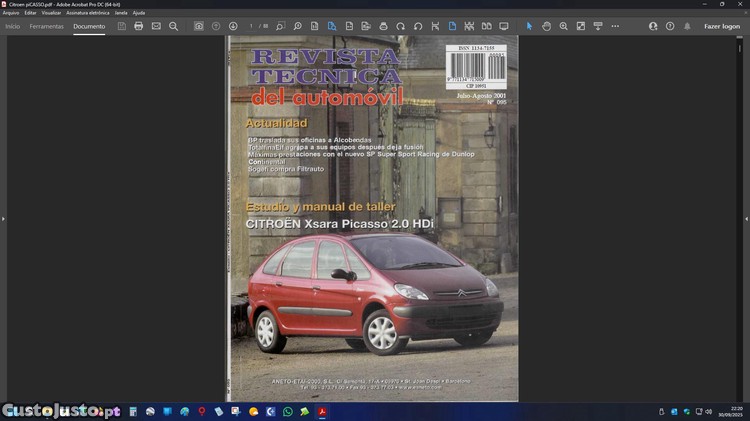Activate the arrow Selection tool
The image size is (750, 421).
coord(530,26)
